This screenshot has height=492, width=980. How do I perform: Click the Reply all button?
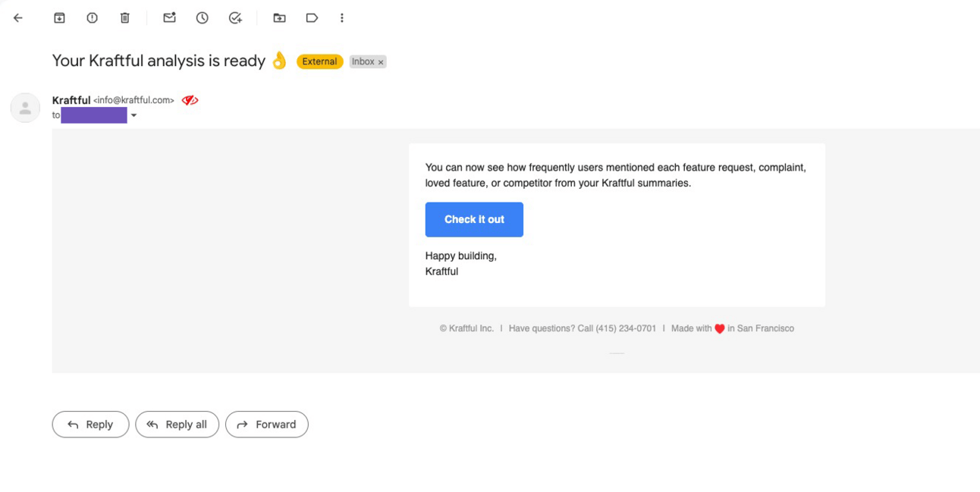177,425
